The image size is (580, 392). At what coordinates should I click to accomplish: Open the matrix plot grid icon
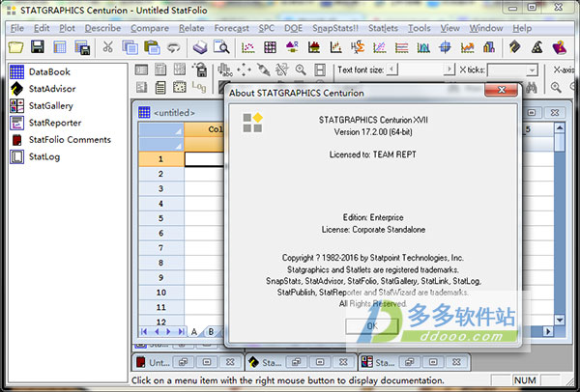[270, 47]
